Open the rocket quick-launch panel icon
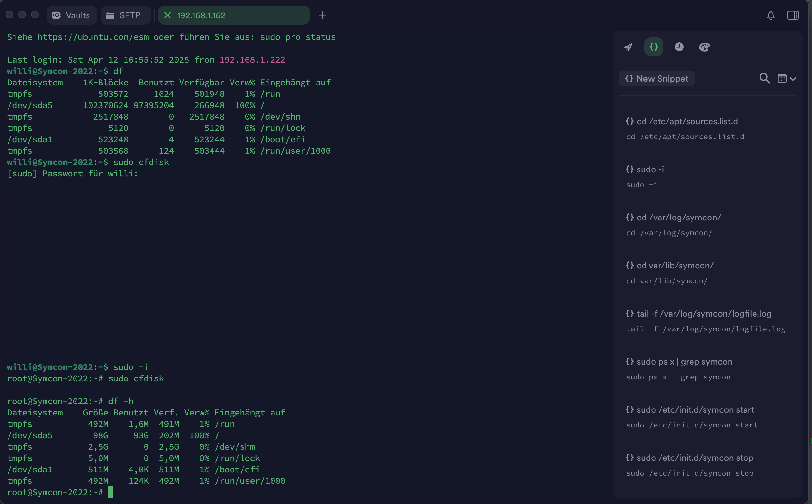Screen dimensions: 812x504 [628, 47]
